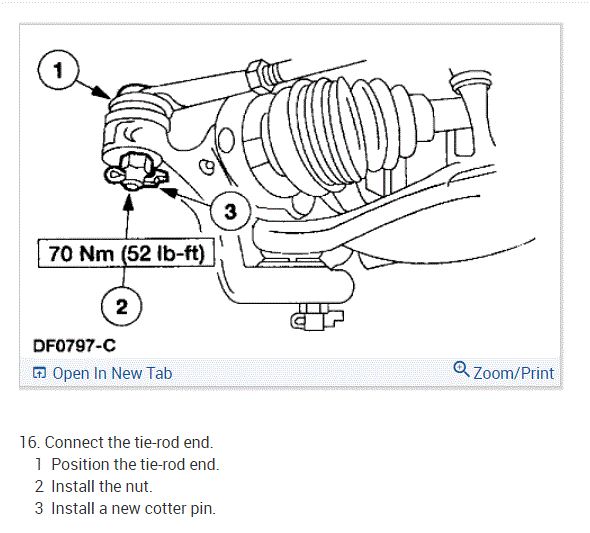Open the diagram via Open In New Tab
Screen dimensions: 590x533
(x=112, y=374)
